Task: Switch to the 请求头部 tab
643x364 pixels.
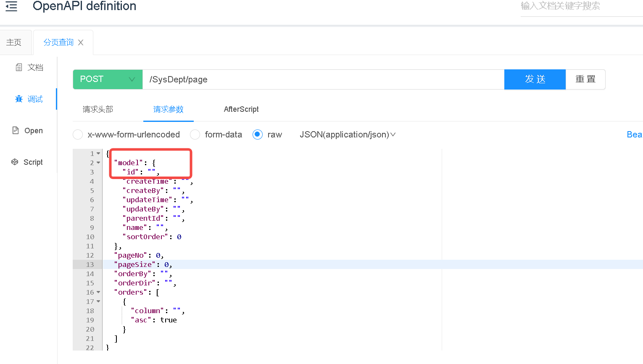Action: 98,109
